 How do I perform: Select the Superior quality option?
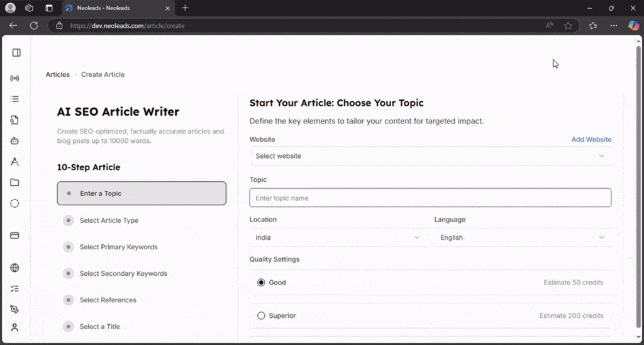click(261, 316)
